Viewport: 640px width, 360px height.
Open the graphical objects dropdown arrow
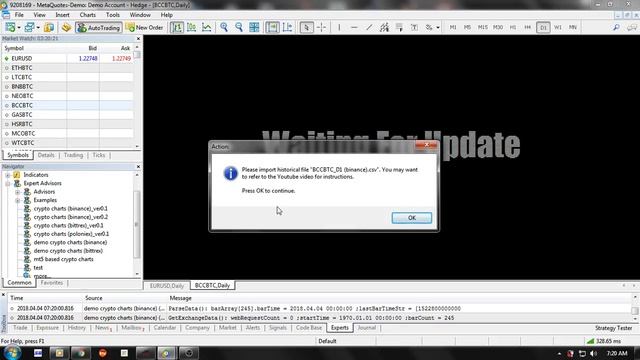pyautogui.click(x=438, y=27)
